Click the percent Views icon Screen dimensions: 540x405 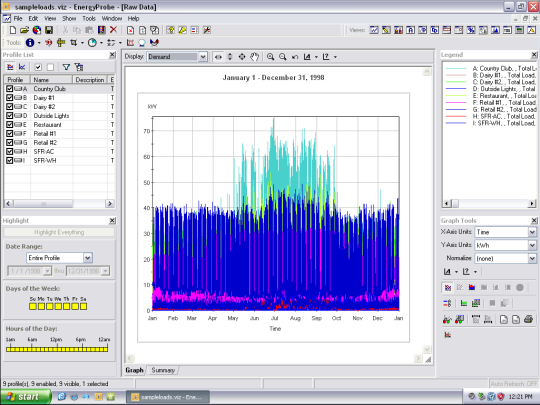coord(471,30)
